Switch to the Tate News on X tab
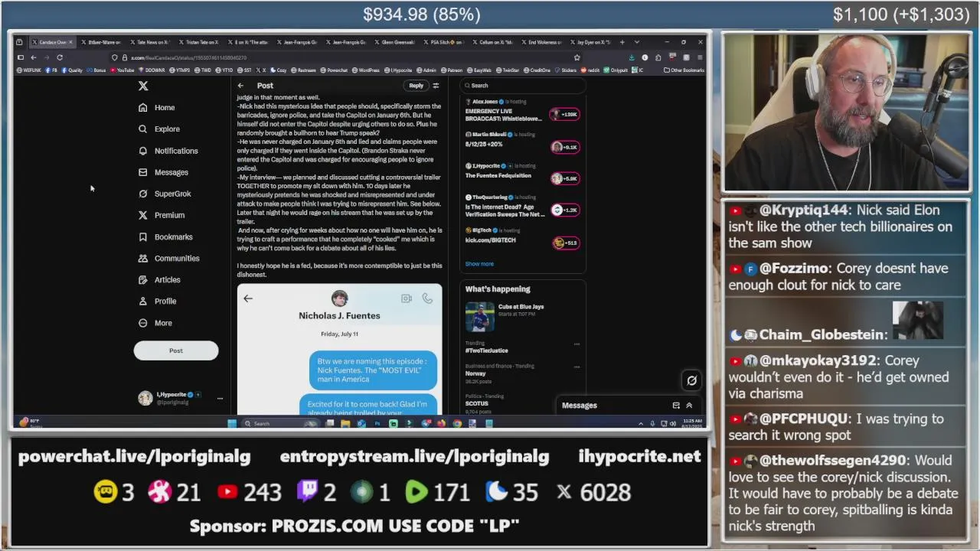Viewport: 980px width, 551px height. (150, 42)
